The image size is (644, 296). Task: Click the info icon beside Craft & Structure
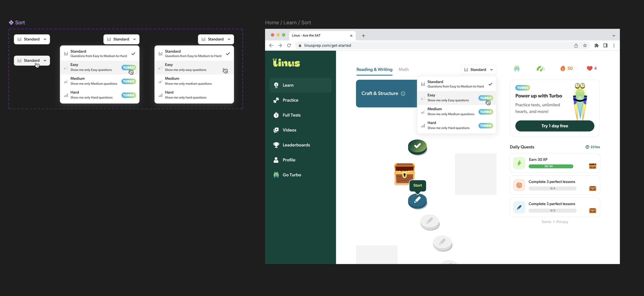tap(403, 93)
